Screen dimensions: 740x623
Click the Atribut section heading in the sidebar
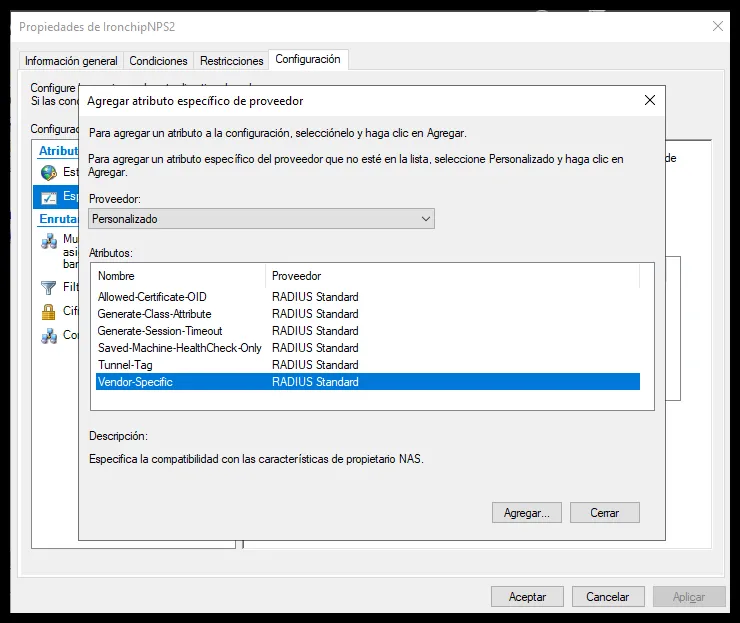pyautogui.click(x=58, y=151)
